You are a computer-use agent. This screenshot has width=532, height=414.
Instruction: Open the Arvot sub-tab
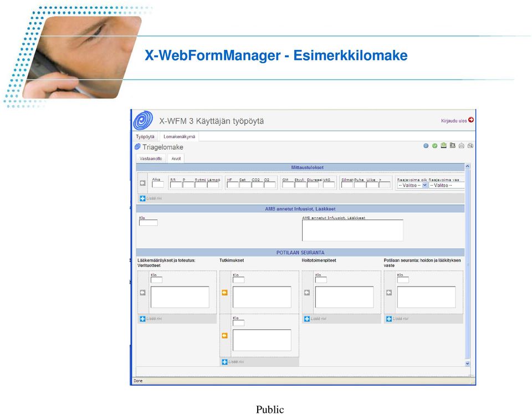[x=176, y=159]
